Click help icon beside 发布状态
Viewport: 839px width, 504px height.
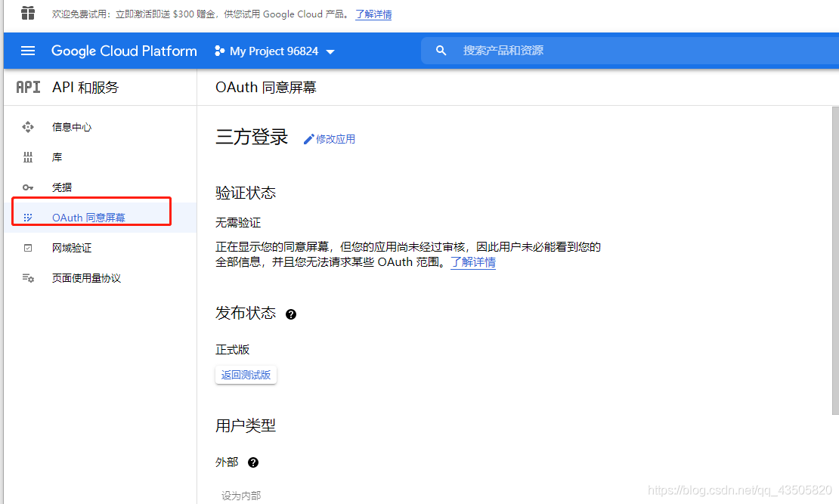point(291,314)
